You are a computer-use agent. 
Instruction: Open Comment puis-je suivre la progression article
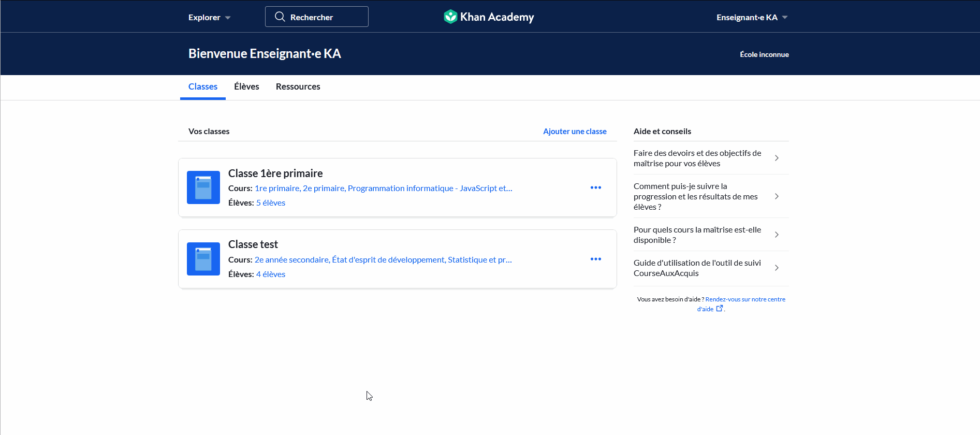point(711,196)
